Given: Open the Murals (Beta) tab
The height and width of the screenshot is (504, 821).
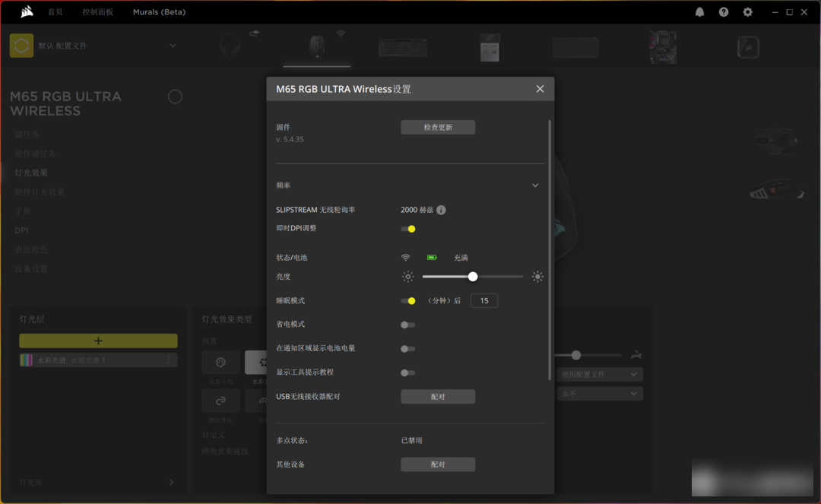Looking at the screenshot, I should click(159, 12).
